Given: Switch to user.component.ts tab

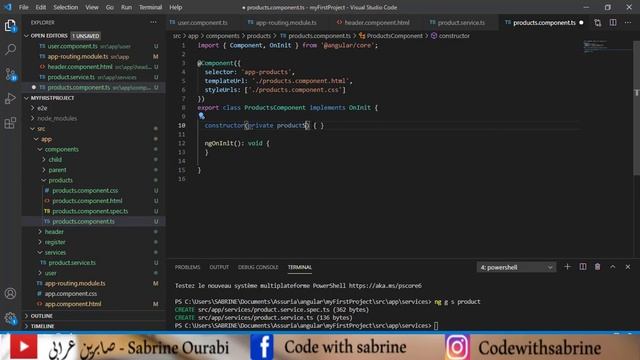Looking at the screenshot, I should click(202, 23).
